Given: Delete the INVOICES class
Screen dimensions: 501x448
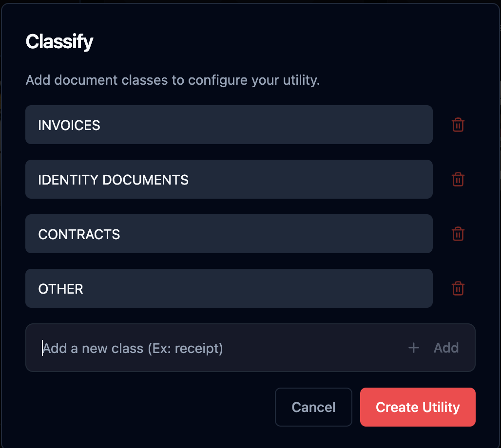Looking at the screenshot, I should click(458, 125).
